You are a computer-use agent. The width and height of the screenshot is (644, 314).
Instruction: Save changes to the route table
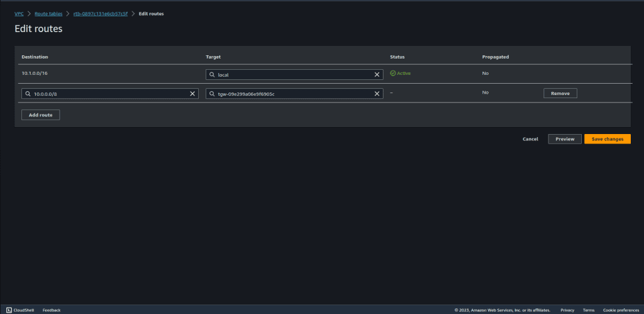point(607,139)
